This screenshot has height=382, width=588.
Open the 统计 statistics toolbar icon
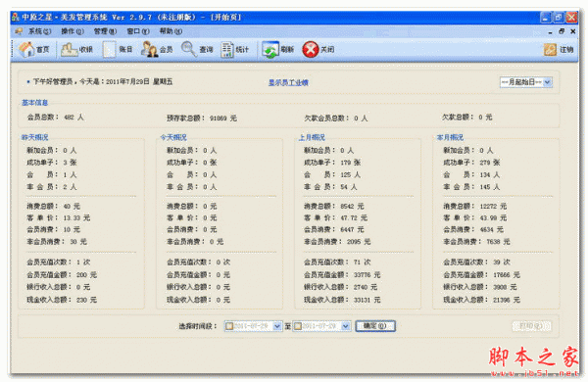click(235, 49)
